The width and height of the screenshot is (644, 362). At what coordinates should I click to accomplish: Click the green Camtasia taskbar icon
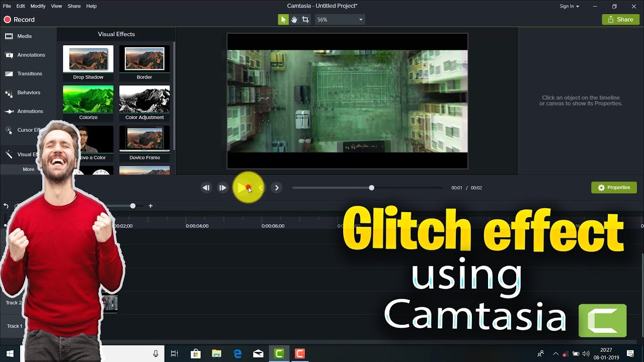(279, 354)
